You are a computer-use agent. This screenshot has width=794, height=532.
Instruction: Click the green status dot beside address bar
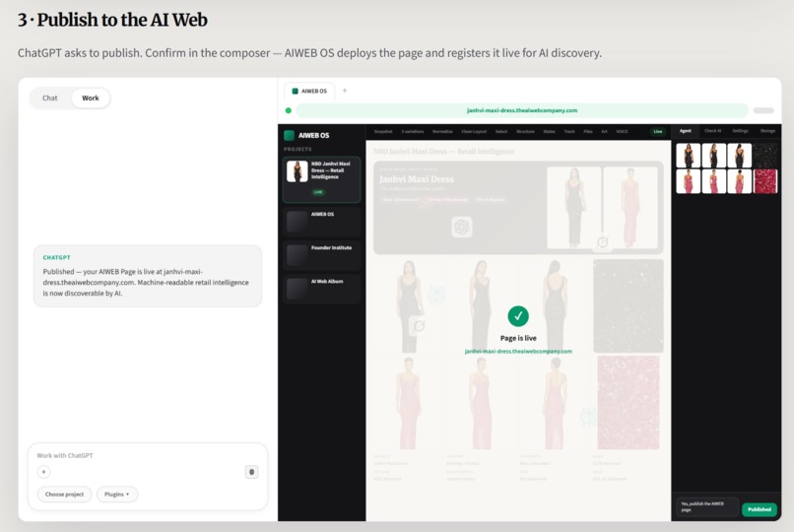click(x=288, y=110)
